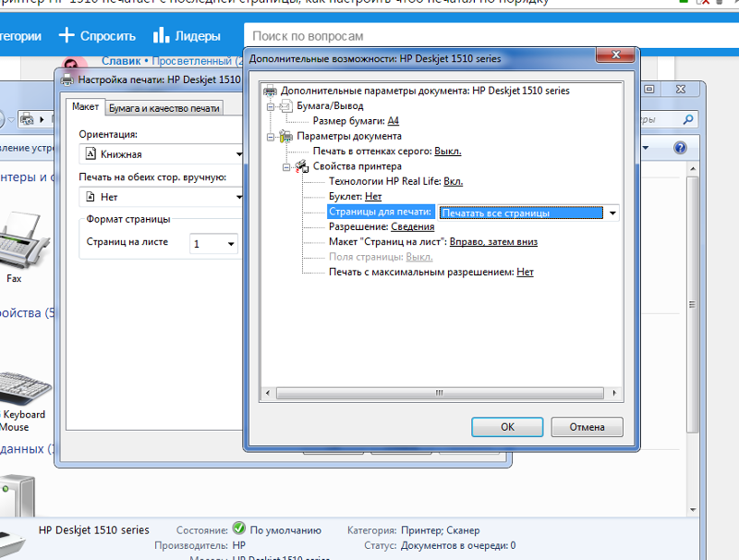Select the Печать в оттенках серого row
Screen dimensions: 739x560
(x=387, y=152)
